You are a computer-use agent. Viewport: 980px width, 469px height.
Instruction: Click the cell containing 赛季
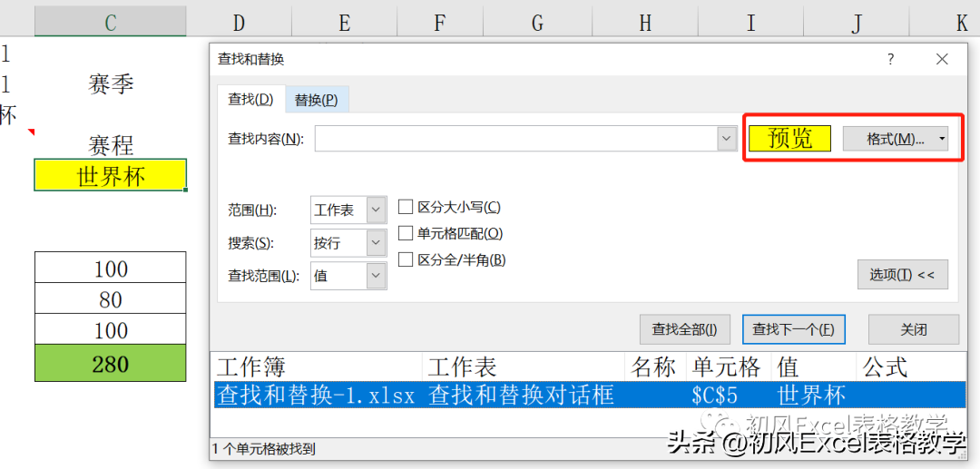(x=111, y=83)
